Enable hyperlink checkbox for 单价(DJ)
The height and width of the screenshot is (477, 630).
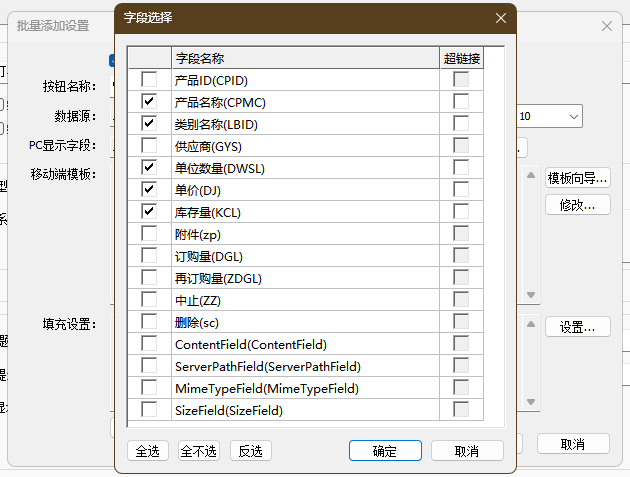coord(461,189)
